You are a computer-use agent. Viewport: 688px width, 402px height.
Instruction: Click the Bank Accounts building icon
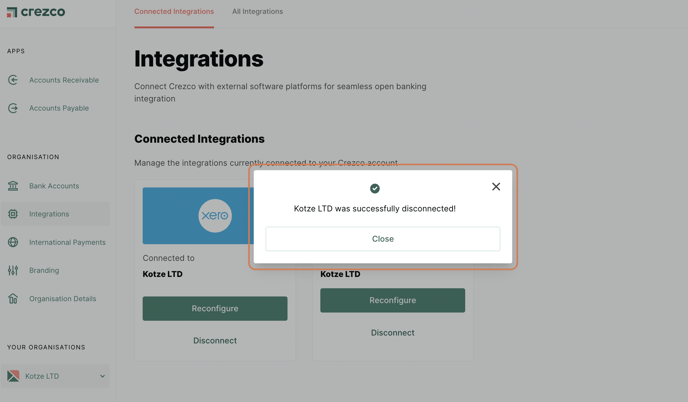[x=13, y=186]
